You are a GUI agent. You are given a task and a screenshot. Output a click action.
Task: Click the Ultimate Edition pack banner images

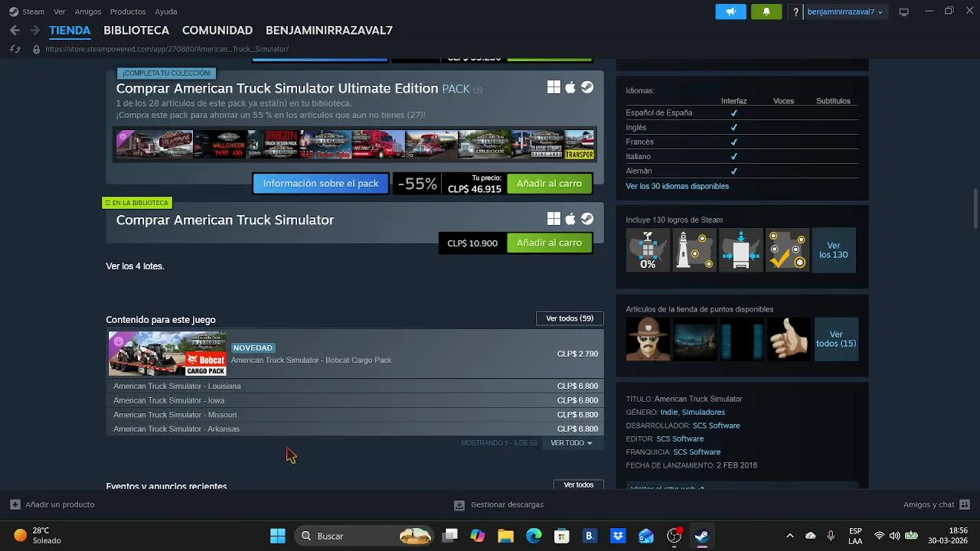pyautogui.click(x=355, y=144)
